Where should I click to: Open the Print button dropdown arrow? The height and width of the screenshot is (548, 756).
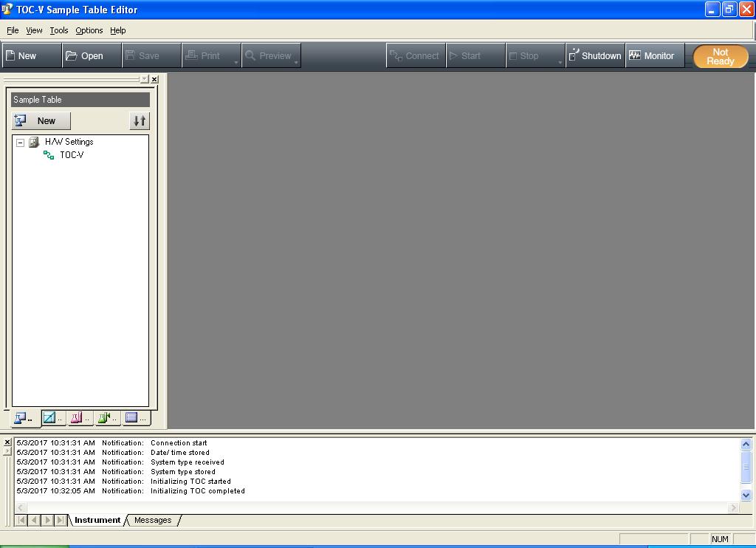point(236,62)
